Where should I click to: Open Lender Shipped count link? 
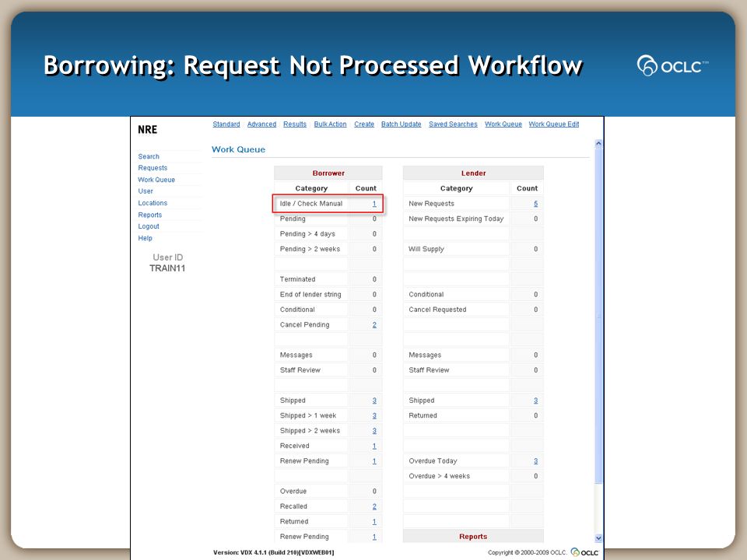tap(536, 401)
